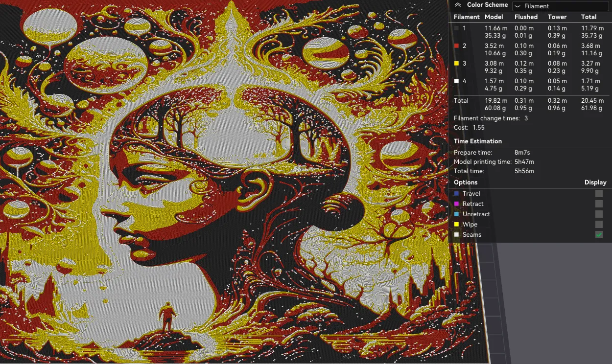Image resolution: width=612 pixels, height=364 pixels.
Task: Click the Tower column header
Action: coord(557,17)
